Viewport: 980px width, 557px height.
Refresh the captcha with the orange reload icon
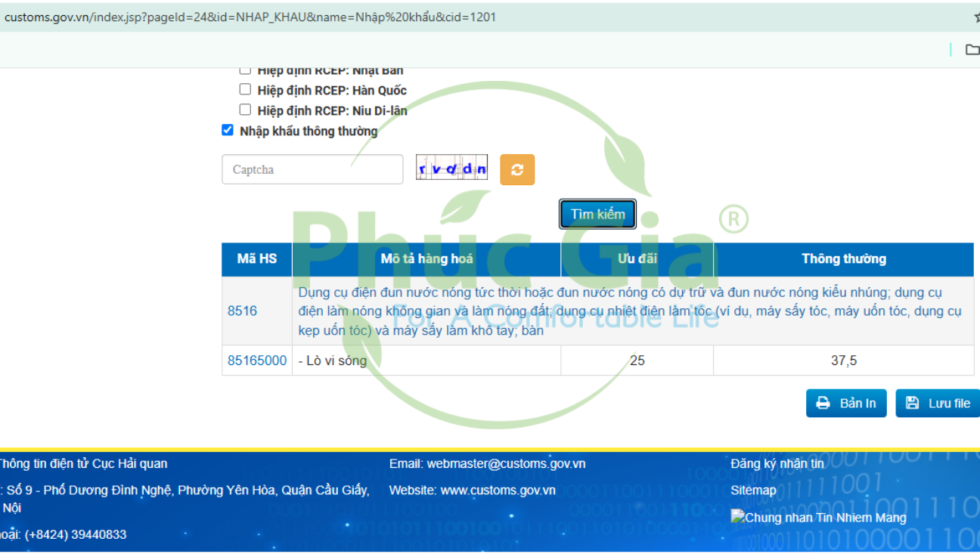[x=517, y=170]
